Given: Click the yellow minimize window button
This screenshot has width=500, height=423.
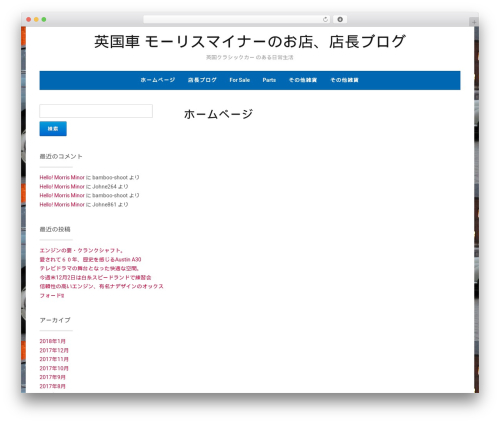Looking at the screenshot, I should pos(36,19).
